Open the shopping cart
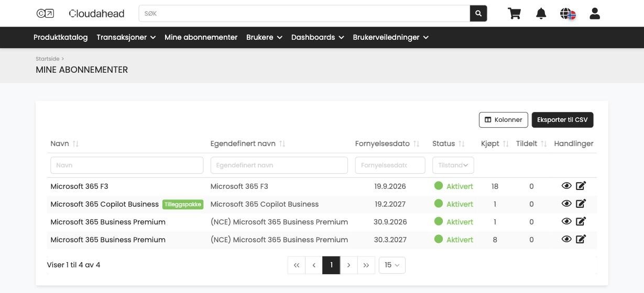 515,14
